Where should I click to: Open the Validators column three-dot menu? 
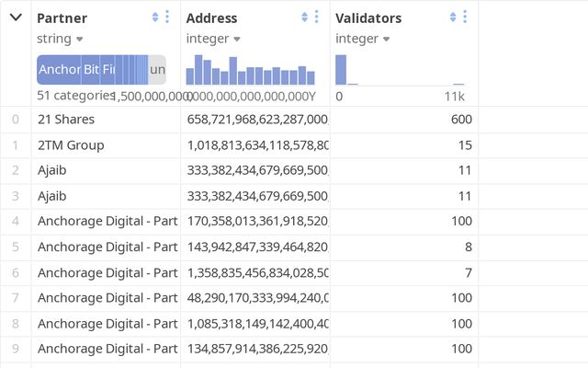click(x=466, y=17)
